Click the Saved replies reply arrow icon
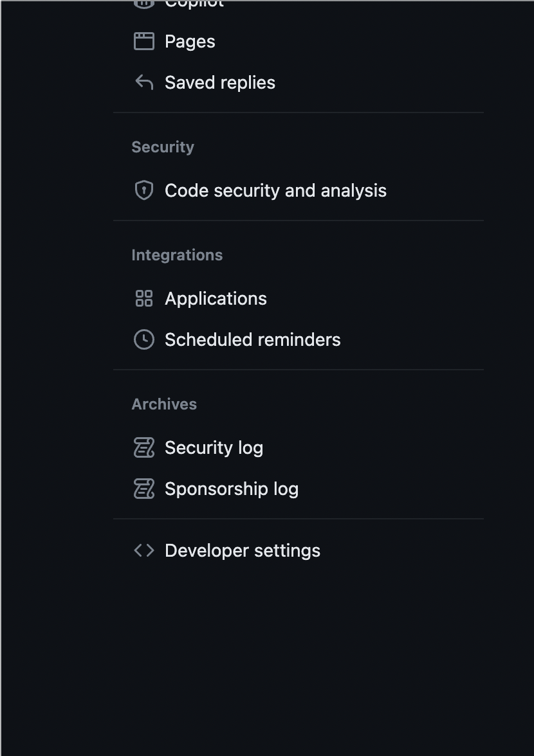This screenshot has height=756, width=534. point(143,82)
